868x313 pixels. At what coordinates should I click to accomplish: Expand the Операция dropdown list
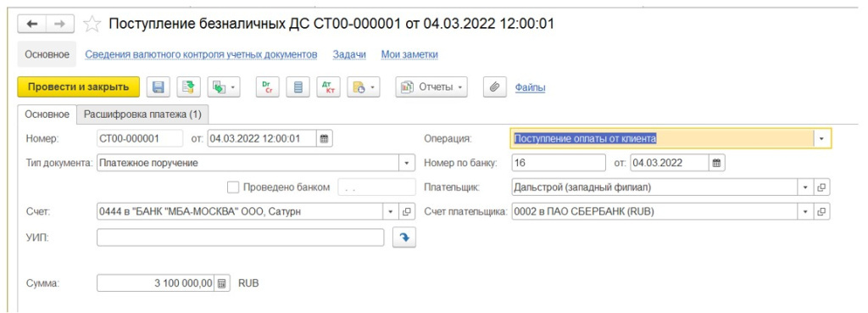pos(822,138)
